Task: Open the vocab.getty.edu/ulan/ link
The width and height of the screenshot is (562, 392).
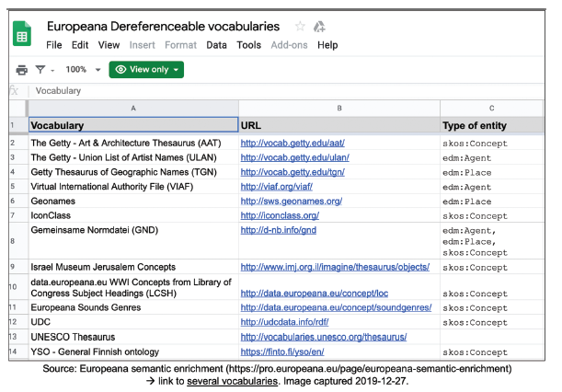Action: click(x=294, y=157)
